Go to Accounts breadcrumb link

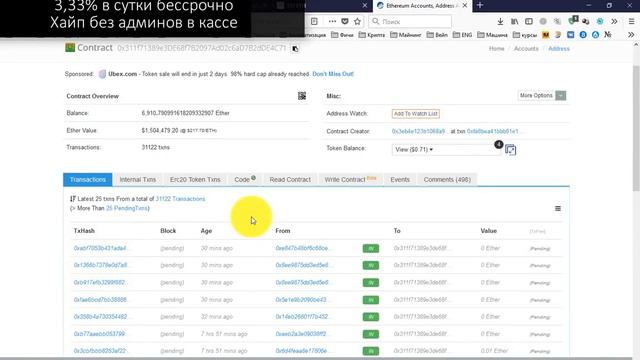526,49
